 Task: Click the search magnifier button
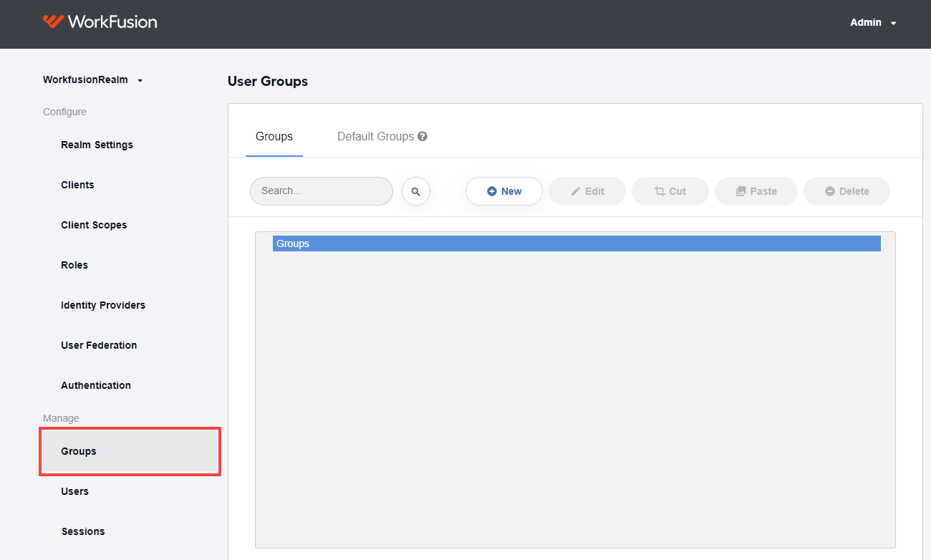(416, 191)
